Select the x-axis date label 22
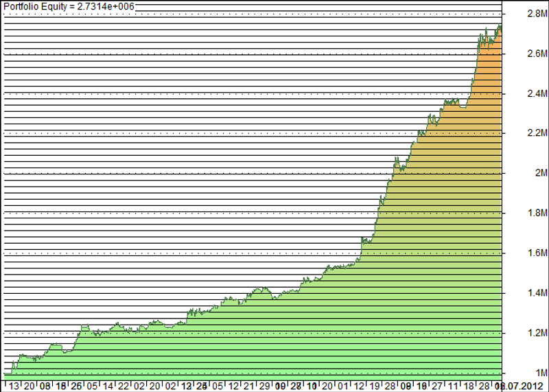Screen dimensions: 549x392 [x=124, y=387]
